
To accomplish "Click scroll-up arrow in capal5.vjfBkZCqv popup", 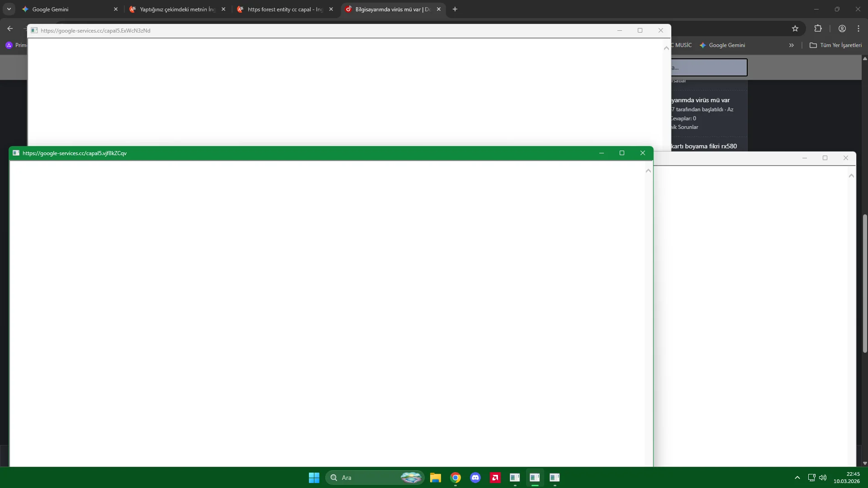I will click(648, 171).
